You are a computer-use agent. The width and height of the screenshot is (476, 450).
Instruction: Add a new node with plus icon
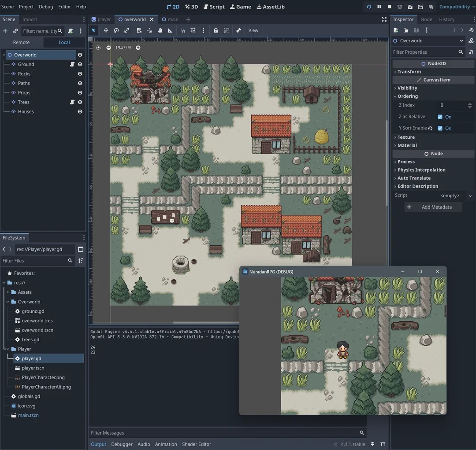[5, 31]
